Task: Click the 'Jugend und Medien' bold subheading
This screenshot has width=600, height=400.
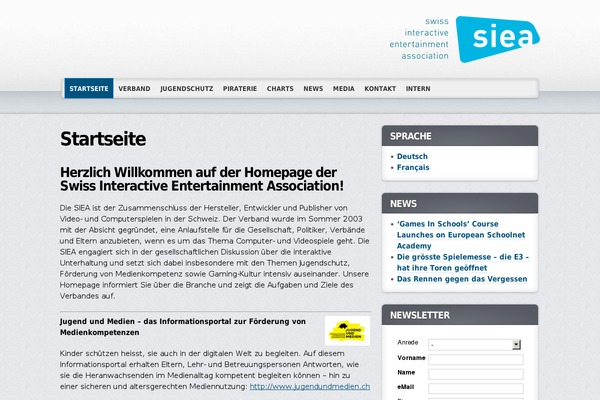Action: 183,327
